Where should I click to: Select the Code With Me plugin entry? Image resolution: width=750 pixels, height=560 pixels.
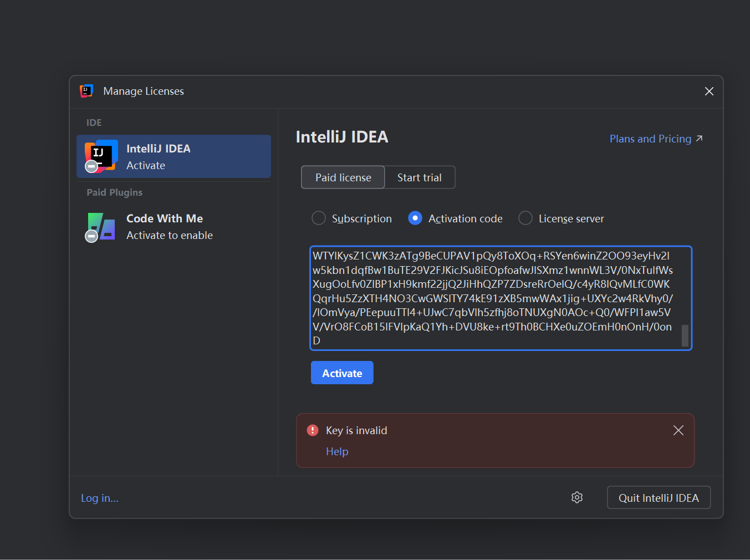pyautogui.click(x=174, y=227)
